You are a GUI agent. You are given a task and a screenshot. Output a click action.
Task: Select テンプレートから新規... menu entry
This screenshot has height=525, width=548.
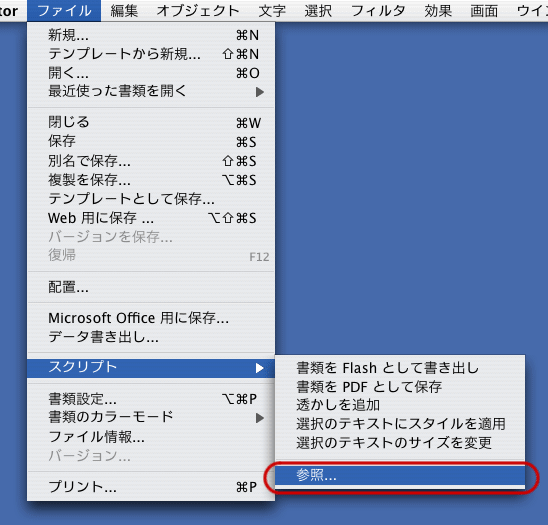point(151,54)
